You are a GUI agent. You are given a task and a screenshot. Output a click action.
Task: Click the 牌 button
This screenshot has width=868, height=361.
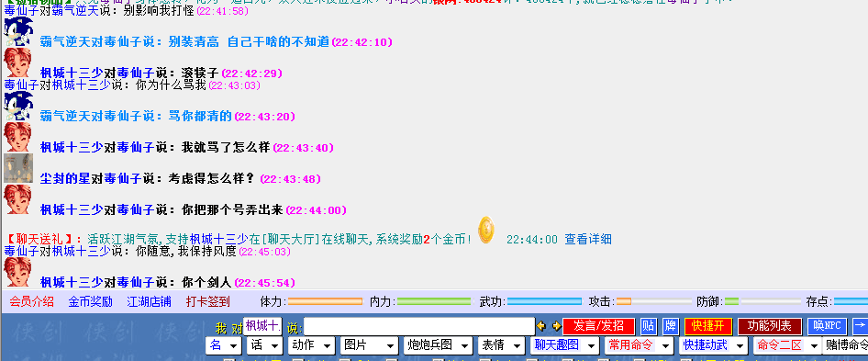click(671, 326)
